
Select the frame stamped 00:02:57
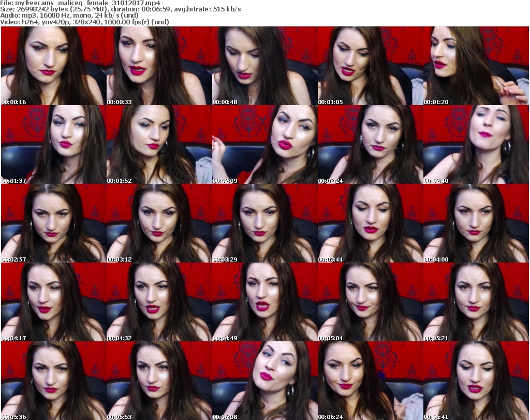53,223
